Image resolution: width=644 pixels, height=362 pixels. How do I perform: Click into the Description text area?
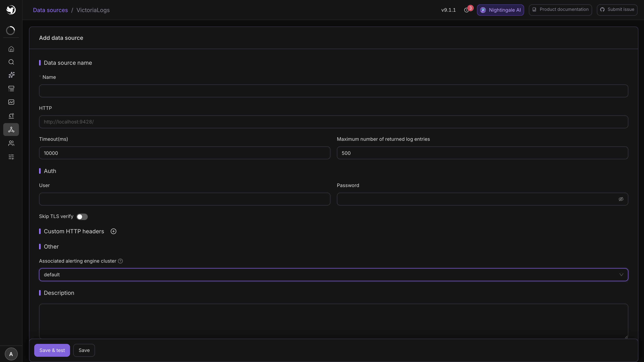pos(333,321)
